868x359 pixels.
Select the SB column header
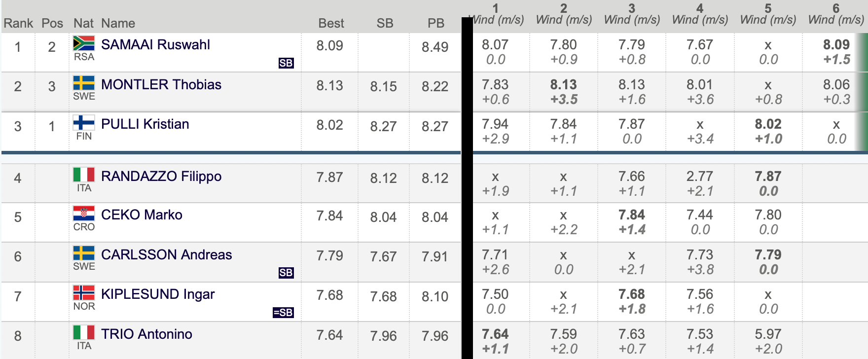tap(385, 23)
